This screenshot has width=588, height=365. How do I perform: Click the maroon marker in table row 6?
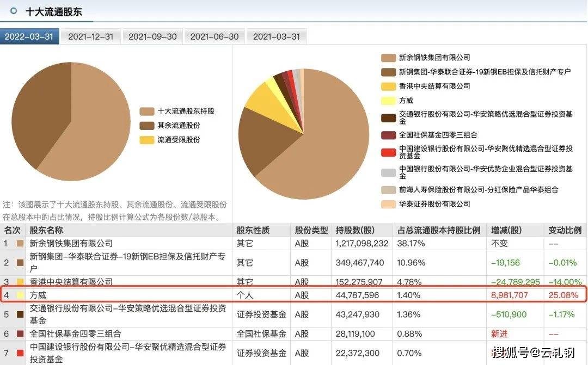(x=20, y=333)
